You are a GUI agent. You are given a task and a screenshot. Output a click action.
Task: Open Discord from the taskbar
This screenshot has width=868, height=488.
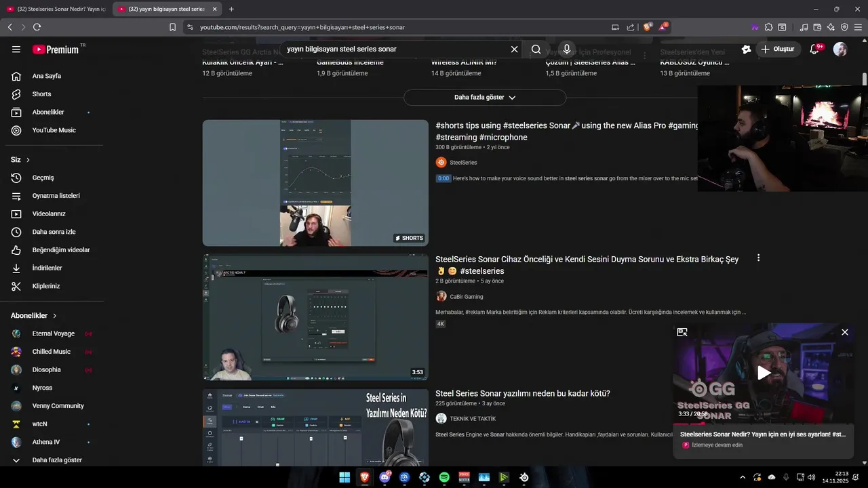coord(384,477)
